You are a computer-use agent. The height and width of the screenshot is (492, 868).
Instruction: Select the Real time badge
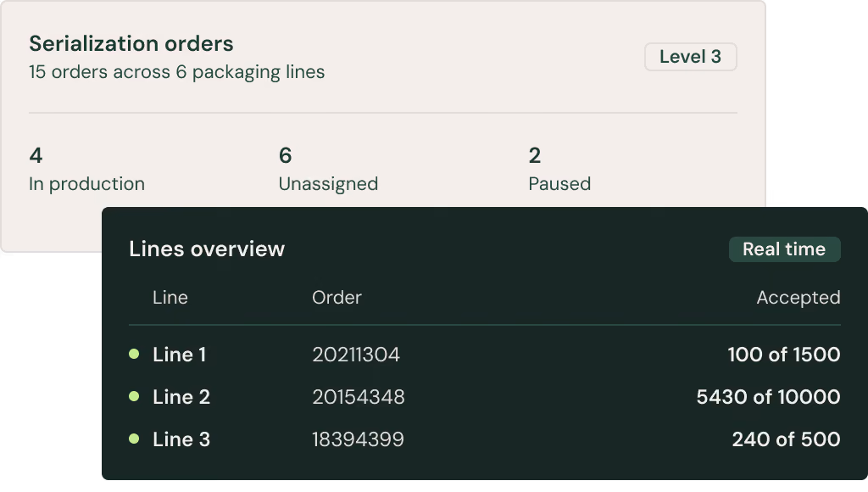784,249
